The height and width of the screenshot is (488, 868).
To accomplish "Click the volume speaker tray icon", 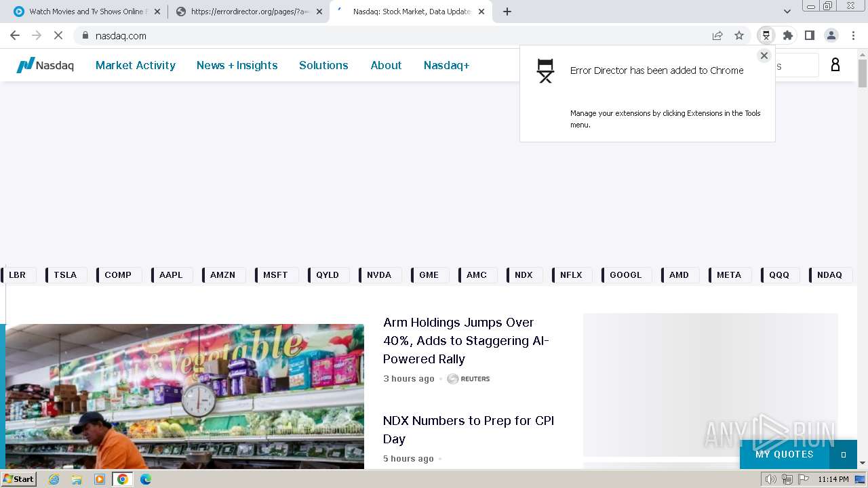I will (x=771, y=479).
